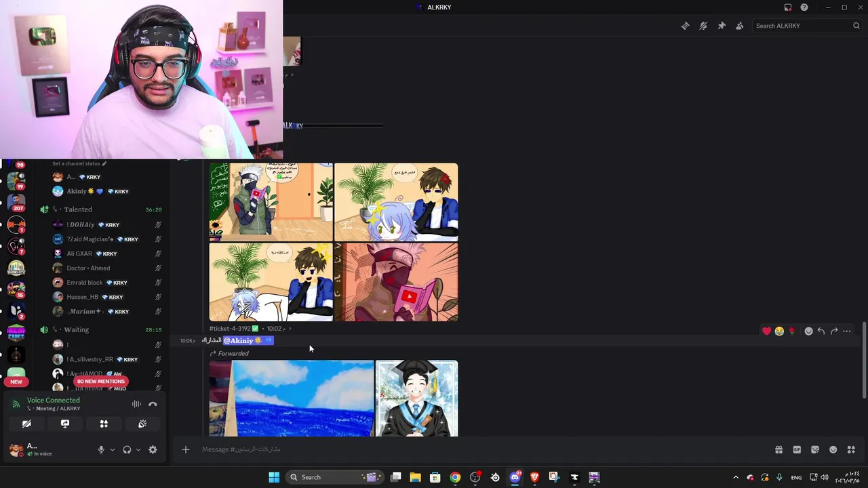Start an activity from voice panel
Viewport: 868px width, 488px height.
(104, 424)
